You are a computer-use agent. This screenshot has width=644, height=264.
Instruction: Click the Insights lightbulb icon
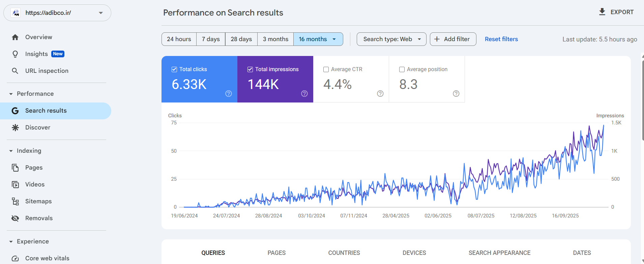[x=15, y=54]
